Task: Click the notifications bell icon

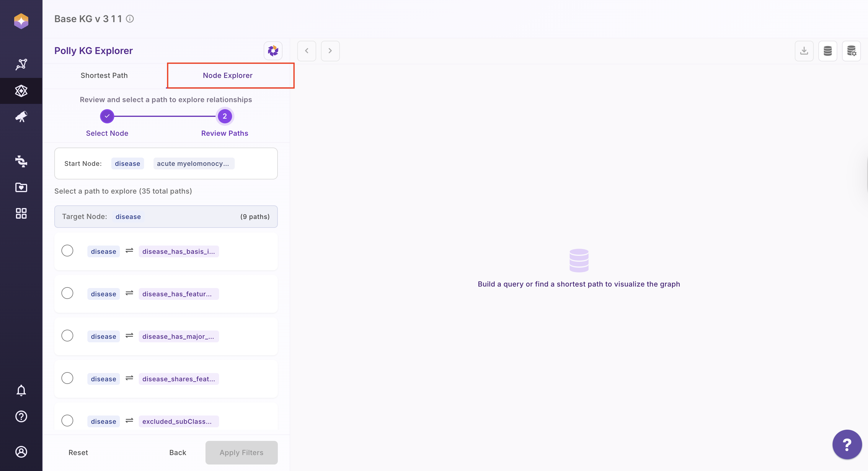Action: coord(21,390)
